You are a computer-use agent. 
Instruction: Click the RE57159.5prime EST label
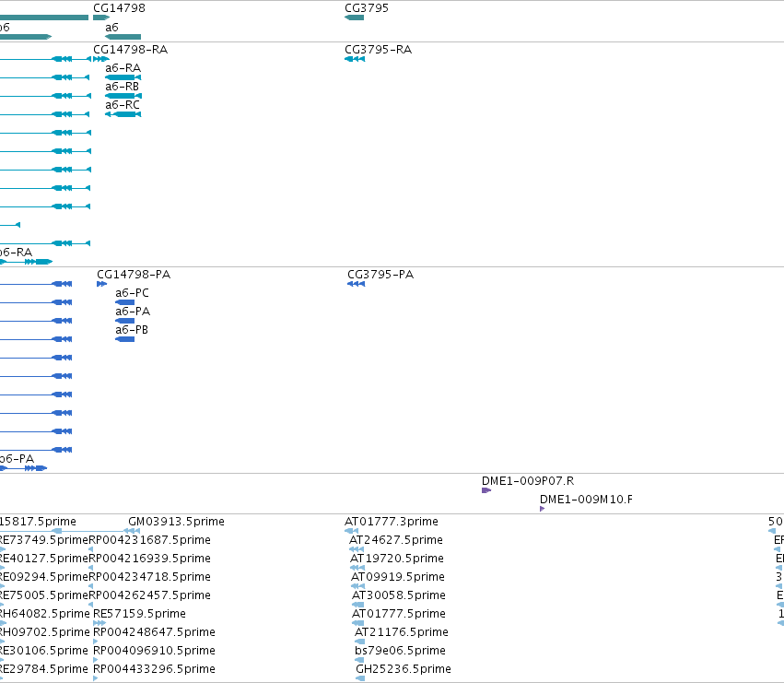(x=139, y=614)
